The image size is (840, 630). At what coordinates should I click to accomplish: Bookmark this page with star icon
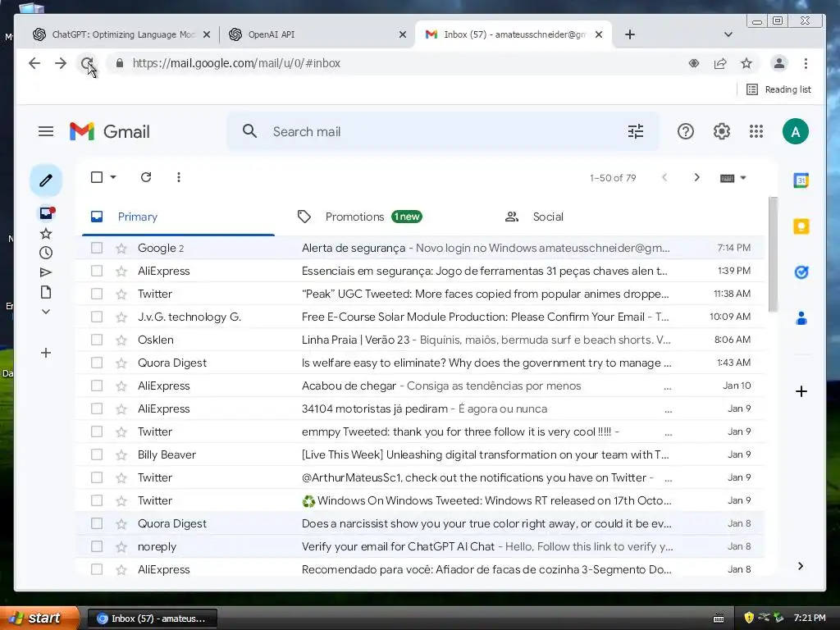coord(746,63)
